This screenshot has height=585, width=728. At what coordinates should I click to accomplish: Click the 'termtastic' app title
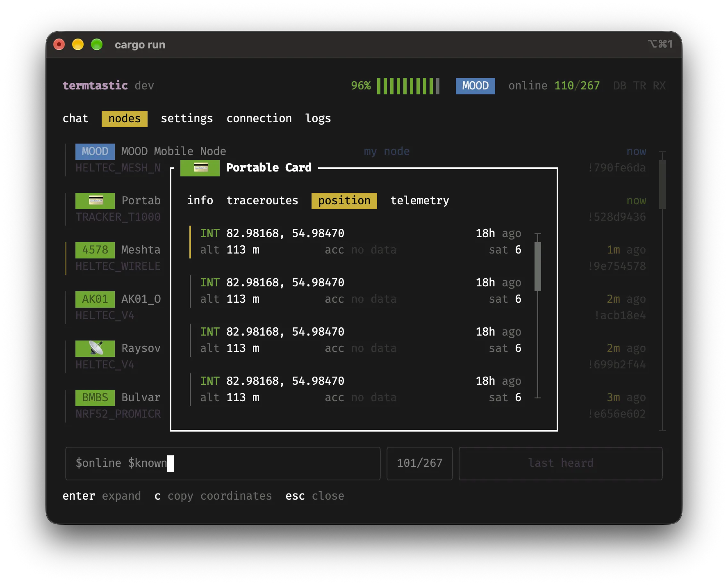pyautogui.click(x=95, y=86)
